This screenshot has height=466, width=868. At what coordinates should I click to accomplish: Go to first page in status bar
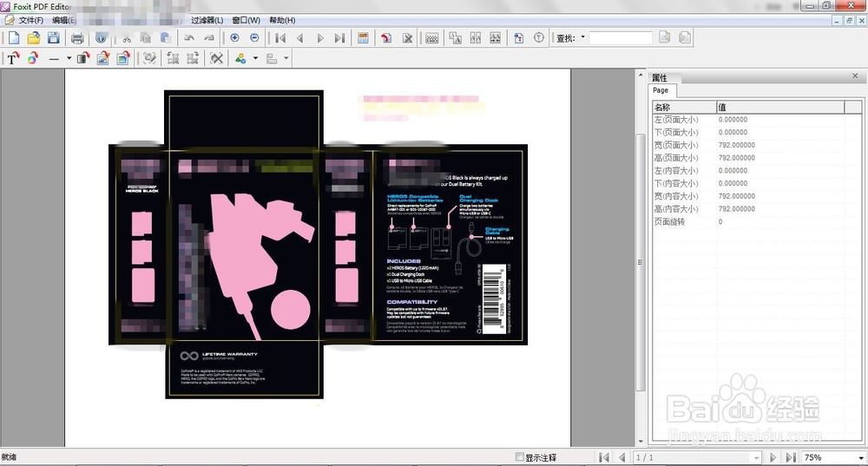[x=604, y=457]
